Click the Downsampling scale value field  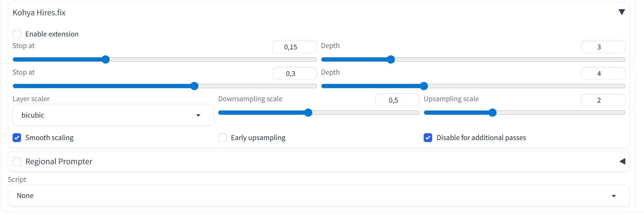[397, 100]
